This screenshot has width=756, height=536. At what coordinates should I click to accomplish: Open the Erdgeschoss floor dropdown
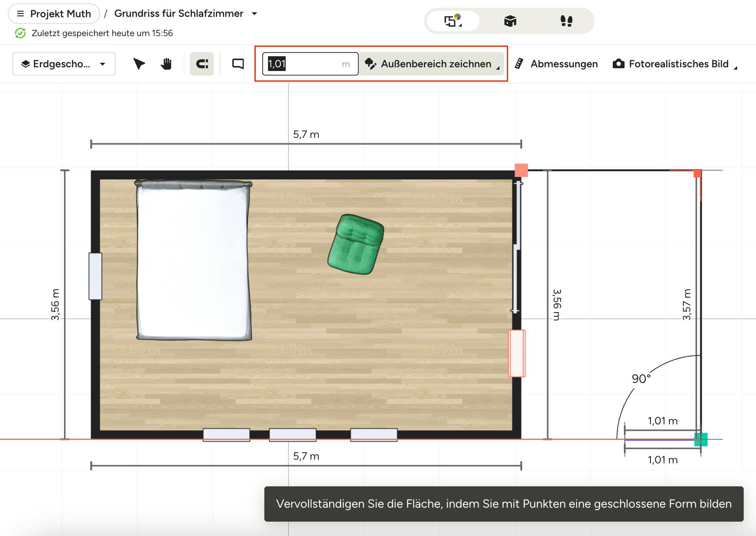point(64,64)
